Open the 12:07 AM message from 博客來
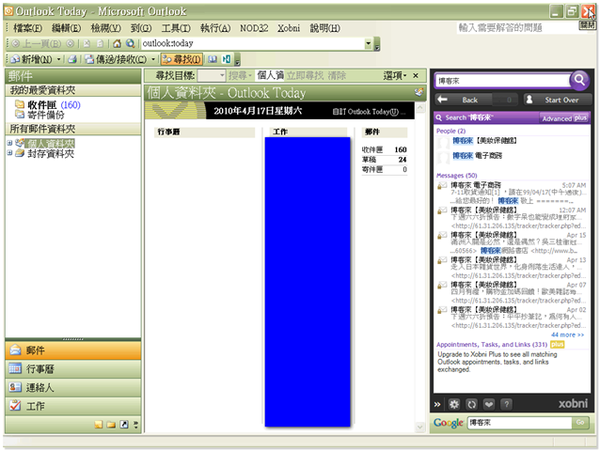 tap(512, 218)
